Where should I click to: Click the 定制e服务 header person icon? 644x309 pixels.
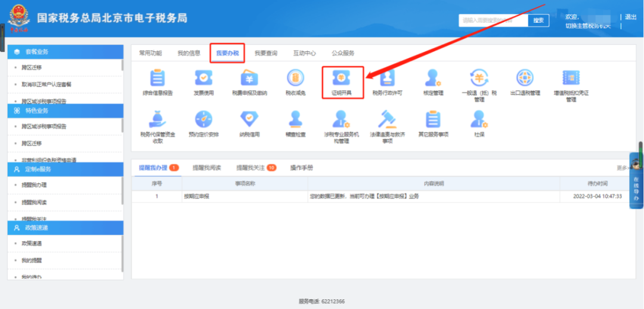click(x=17, y=169)
